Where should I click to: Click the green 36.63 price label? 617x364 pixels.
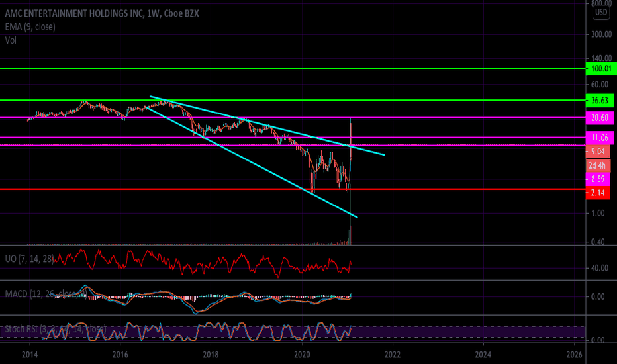point(599,101)
